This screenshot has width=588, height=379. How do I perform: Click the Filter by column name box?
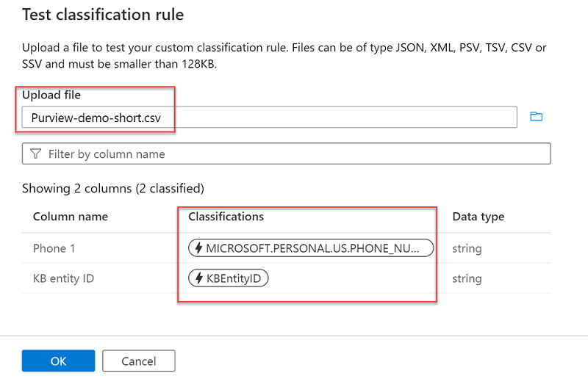(286, 154)
